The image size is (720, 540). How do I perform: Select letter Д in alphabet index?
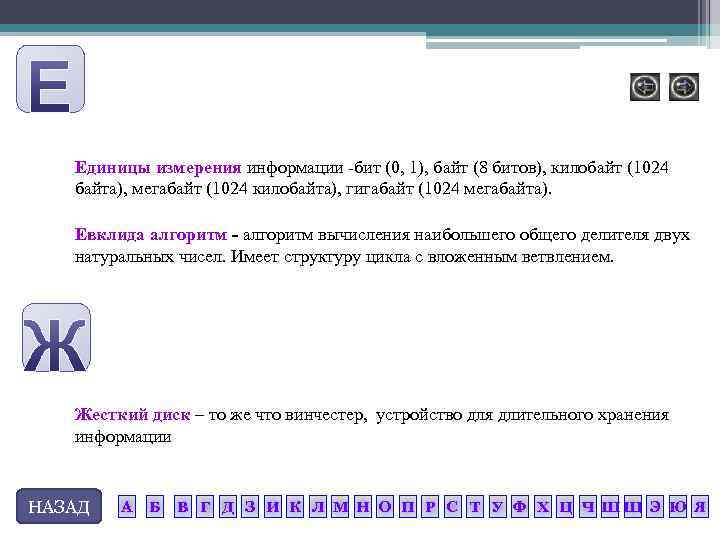pyautogui.click(x=228, y=506)
